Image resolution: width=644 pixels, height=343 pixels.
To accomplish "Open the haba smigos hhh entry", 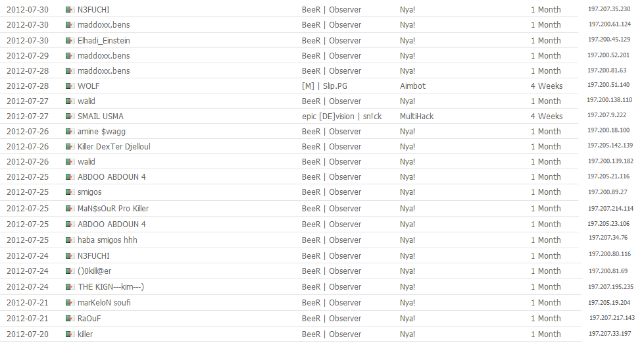I will pyautogui.click(x=108, y=240).
